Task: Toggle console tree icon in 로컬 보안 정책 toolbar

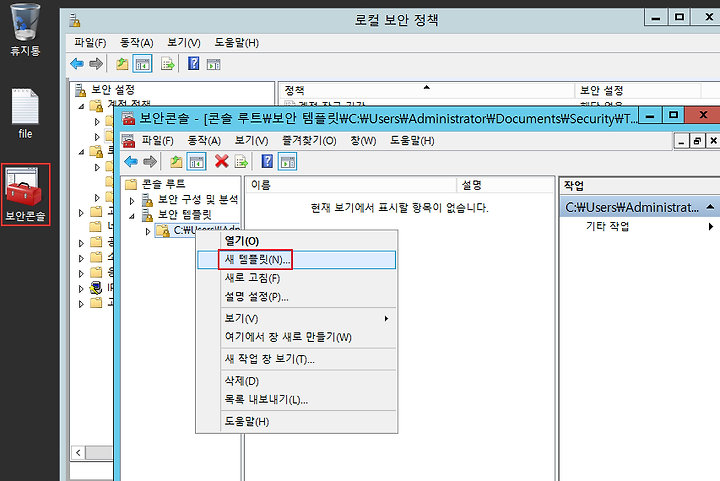Action: (142, 64)
